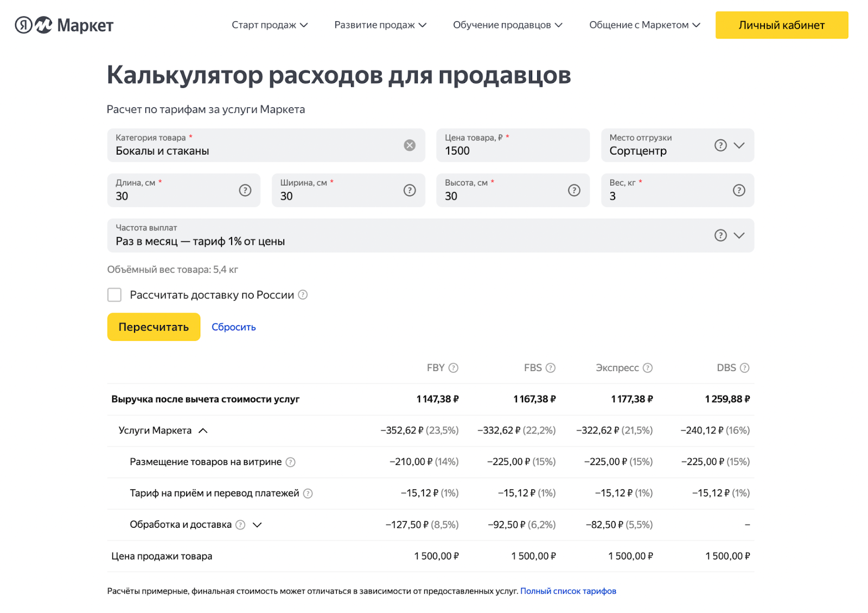Open help icon for Высота field

[x=574, y=190]
